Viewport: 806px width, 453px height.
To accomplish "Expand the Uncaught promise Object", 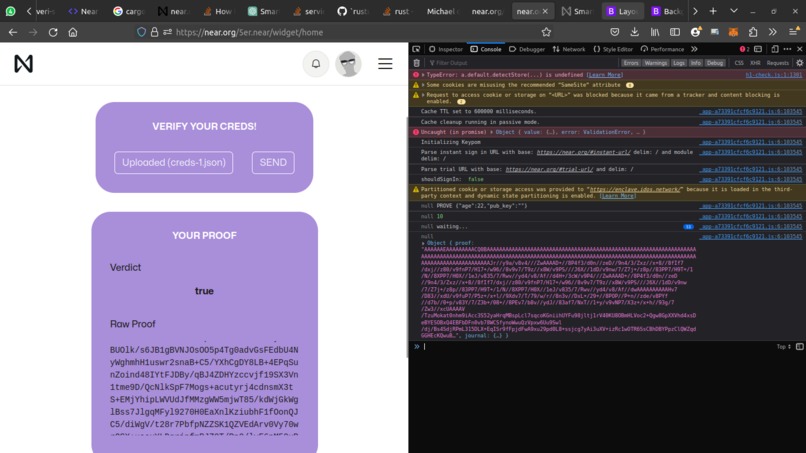I will click(x=492, y=132).
